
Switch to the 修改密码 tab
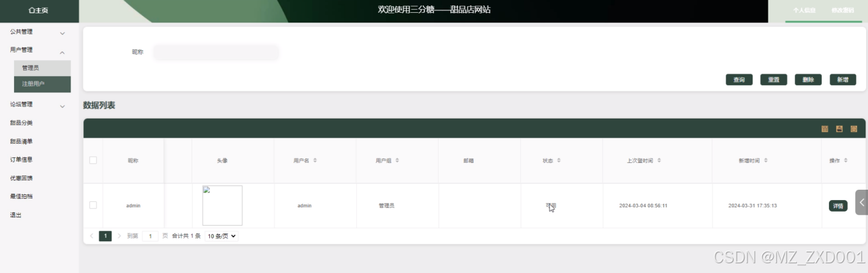(842, 10)
